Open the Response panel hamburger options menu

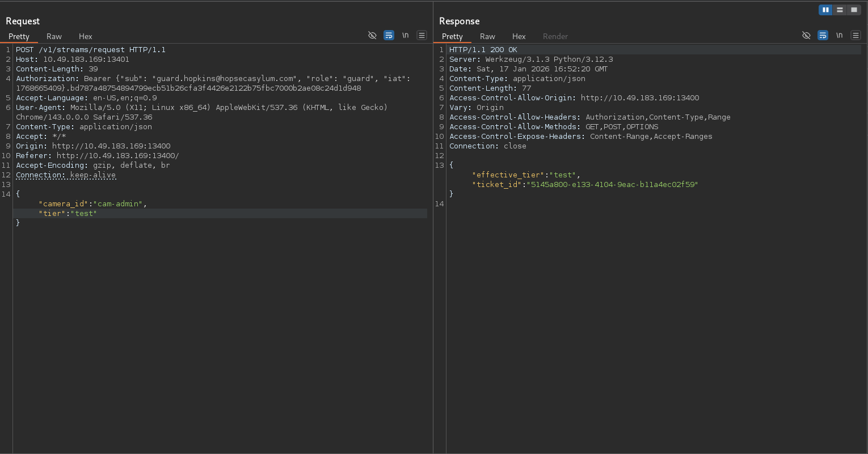856,35
